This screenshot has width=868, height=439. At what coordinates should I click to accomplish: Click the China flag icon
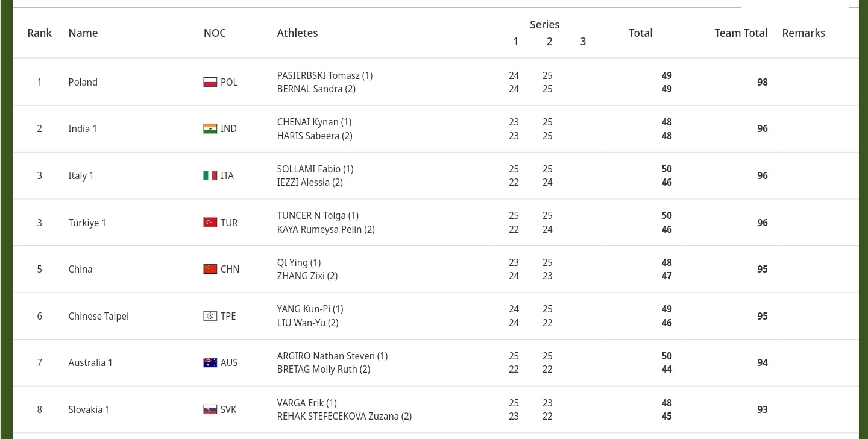tap(210, 269)
